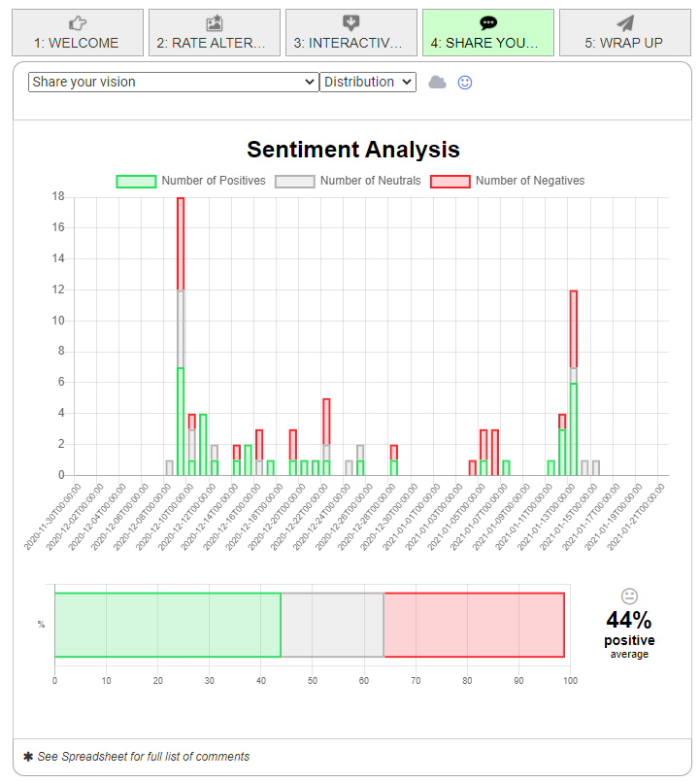700x783 pixels.
Task: Open the Share your vision dropdown
Action: tap(173, 83)
